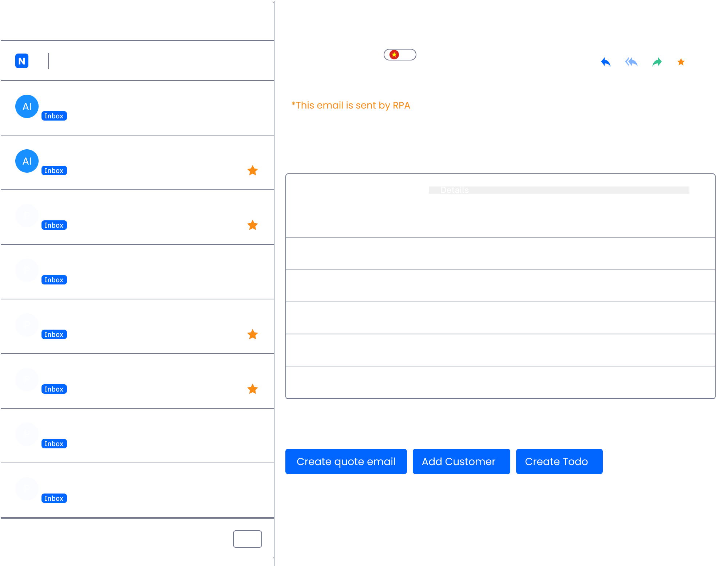Unstar the fourth P sender email
The width and height of the screenshot is (728, 566).
[253, 389]
